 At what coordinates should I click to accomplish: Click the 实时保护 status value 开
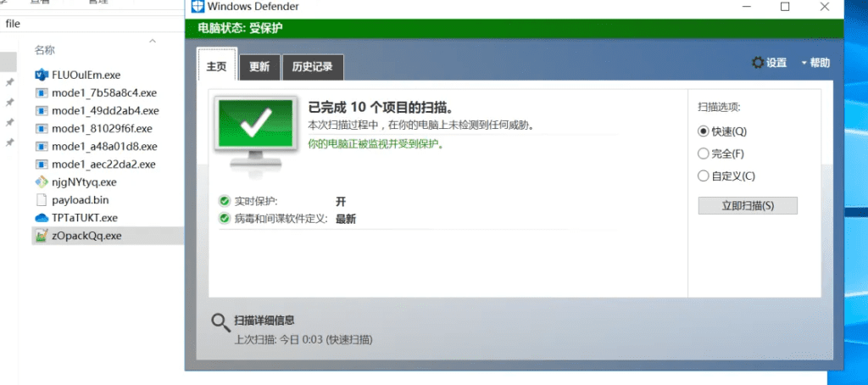point(341,201)
